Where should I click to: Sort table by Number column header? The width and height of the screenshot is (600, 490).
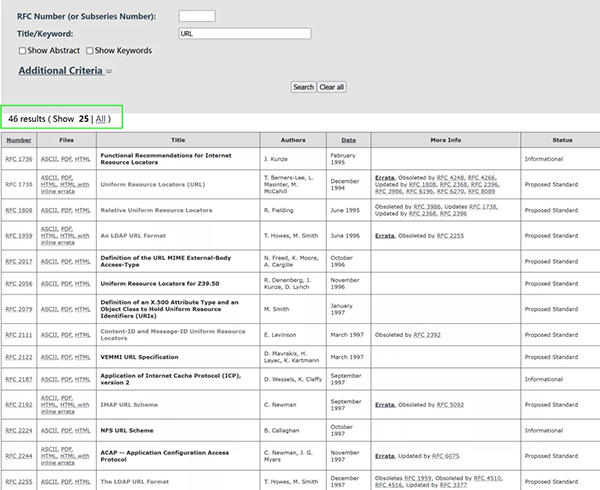tap(19, 140)
